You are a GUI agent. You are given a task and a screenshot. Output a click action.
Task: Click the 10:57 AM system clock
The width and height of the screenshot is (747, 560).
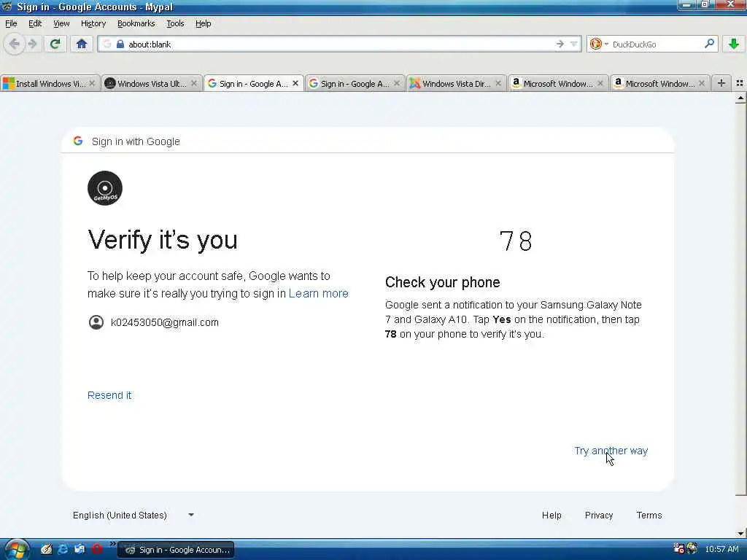(x=721, y=549)
